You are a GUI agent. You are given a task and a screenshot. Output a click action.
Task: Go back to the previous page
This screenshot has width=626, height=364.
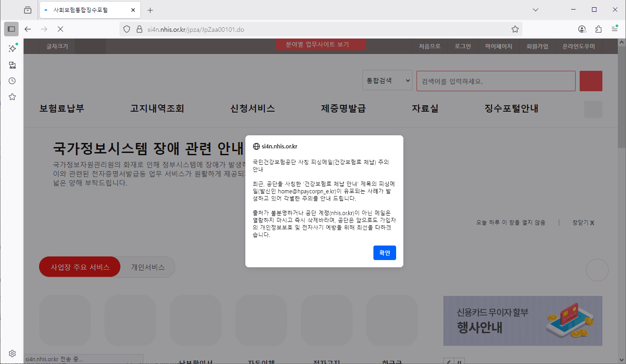point(28,29)
